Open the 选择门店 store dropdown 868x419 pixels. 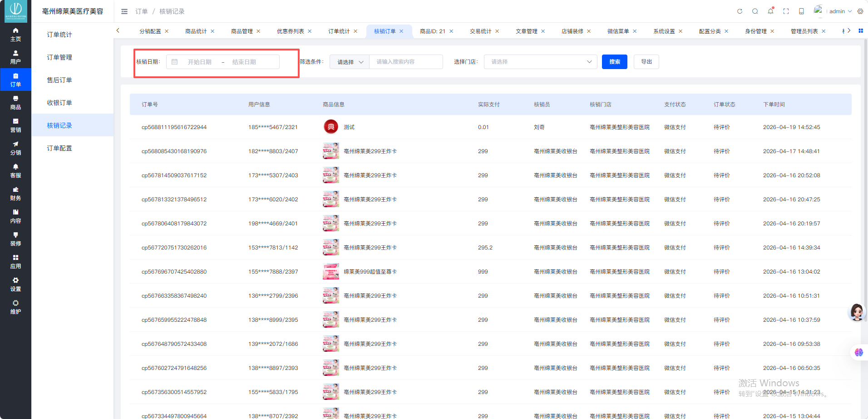point(541,62)
